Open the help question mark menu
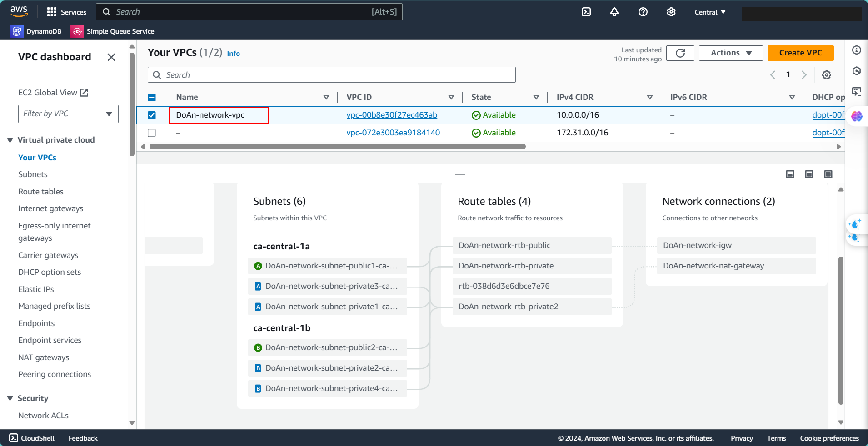The width and height of the screenshot is (868, 446). [x=643, y=12]
